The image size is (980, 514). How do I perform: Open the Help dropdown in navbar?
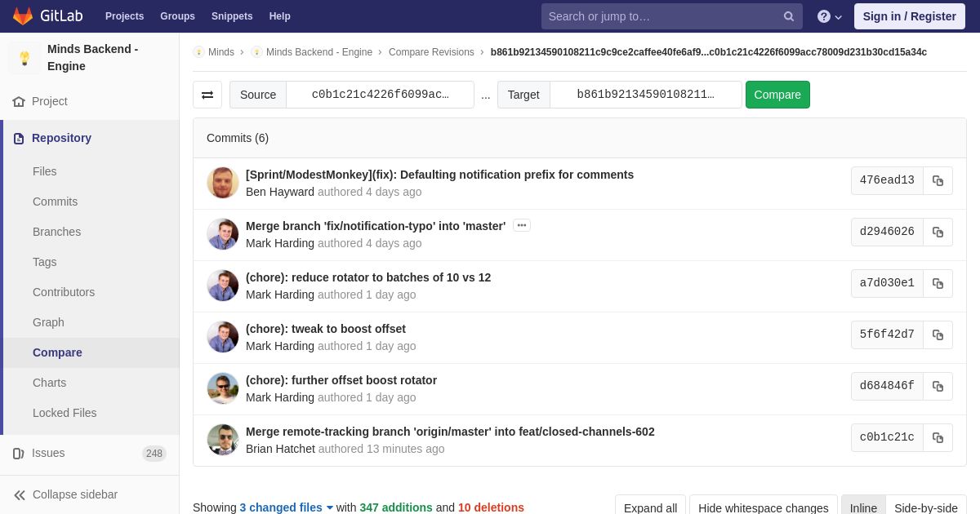click(x=830, y=16)
